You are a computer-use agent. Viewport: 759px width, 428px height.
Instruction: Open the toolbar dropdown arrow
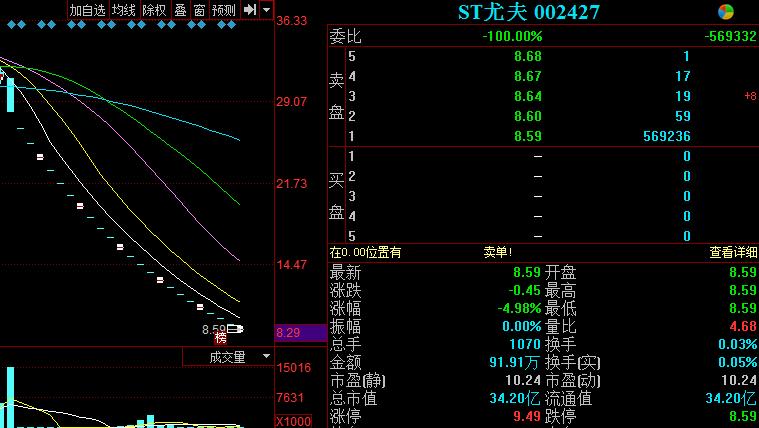click(x=266, y=10)
